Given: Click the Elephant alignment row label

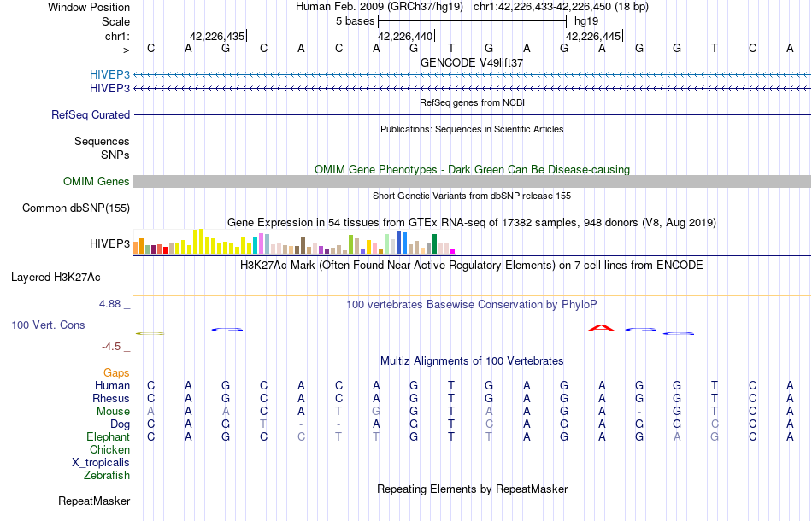Looking at the screenshot, I should 108,437.
